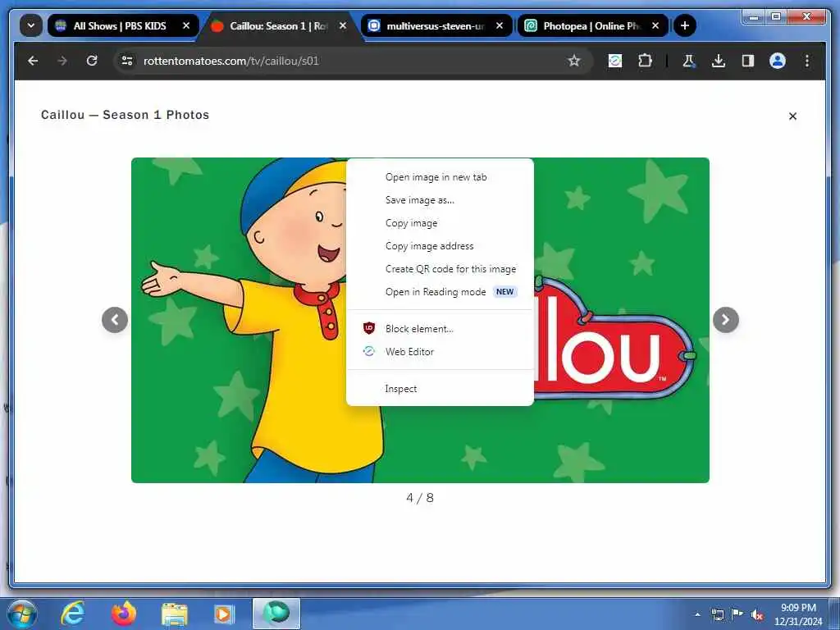The height and width of the screenshot is (630, 840).
Task: Open the Downloads toolbar icon
Action: coord(719,61)
